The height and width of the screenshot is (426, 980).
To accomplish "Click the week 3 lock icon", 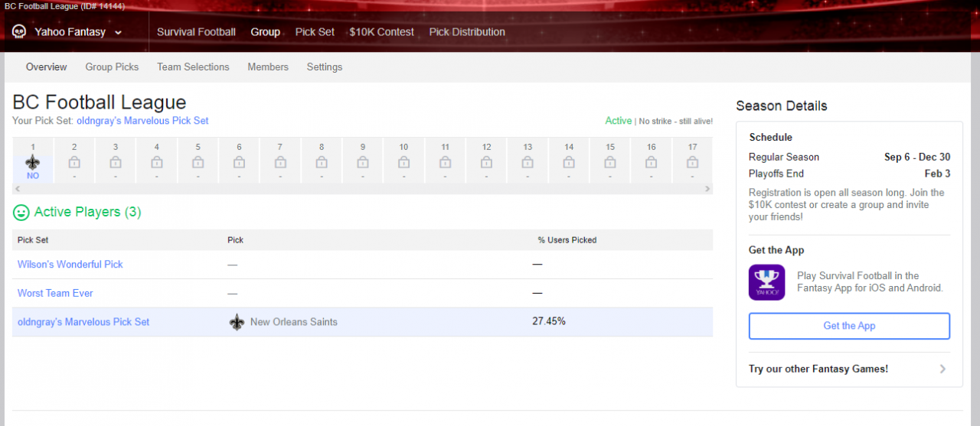I will pos(116,162).
